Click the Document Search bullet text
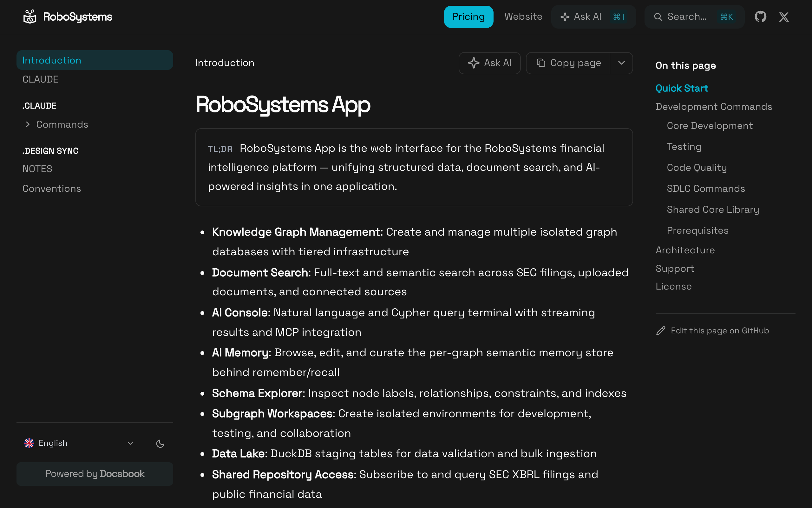Viewport: 812px width, 508px height. click(260, 273)
